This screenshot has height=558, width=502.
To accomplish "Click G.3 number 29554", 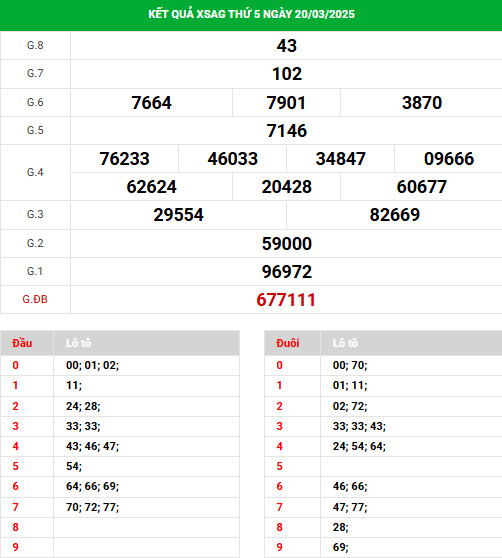I will pos(179,215).
